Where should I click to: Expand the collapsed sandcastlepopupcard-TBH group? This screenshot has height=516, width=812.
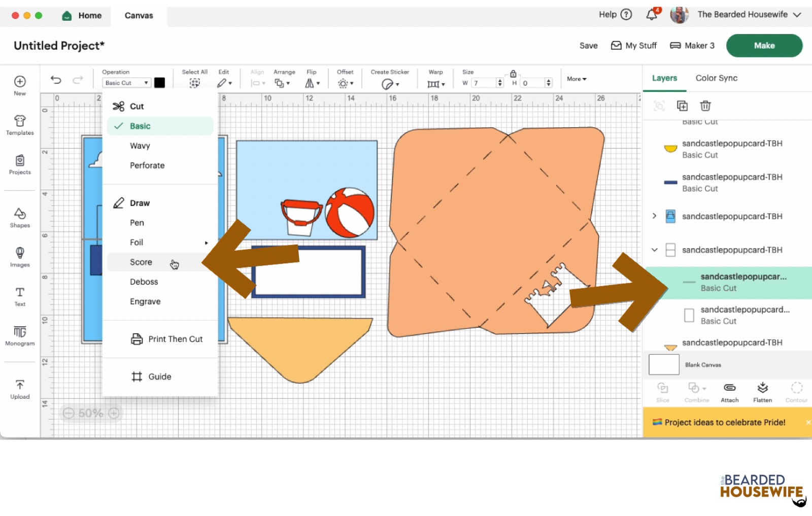pos(654,216)
